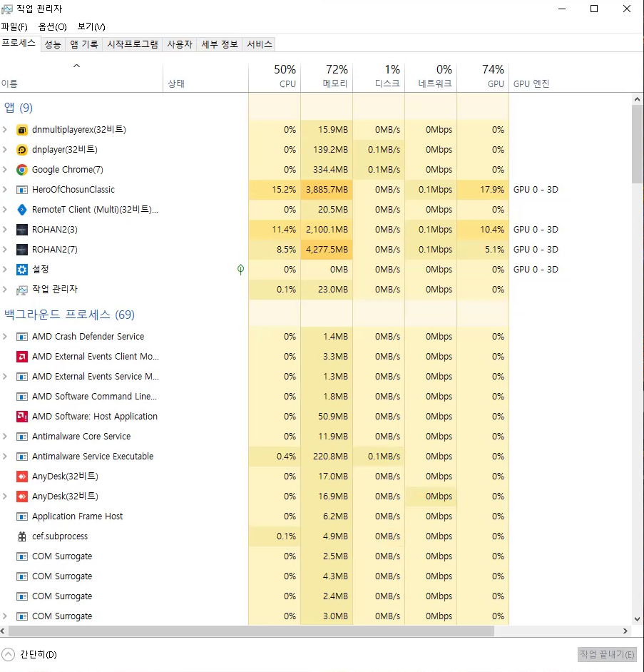644x672 pixels.
Task: Click the AMD Software Command Line icon
Action: point(22,397)
